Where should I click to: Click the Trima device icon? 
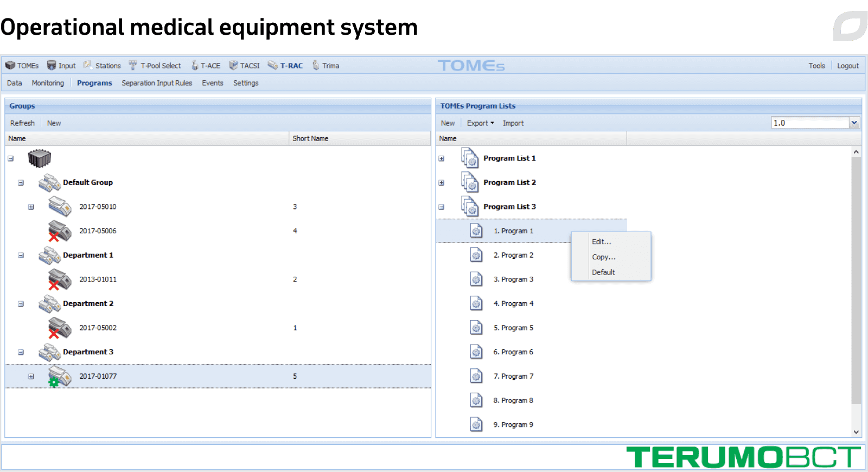(316, 65)
